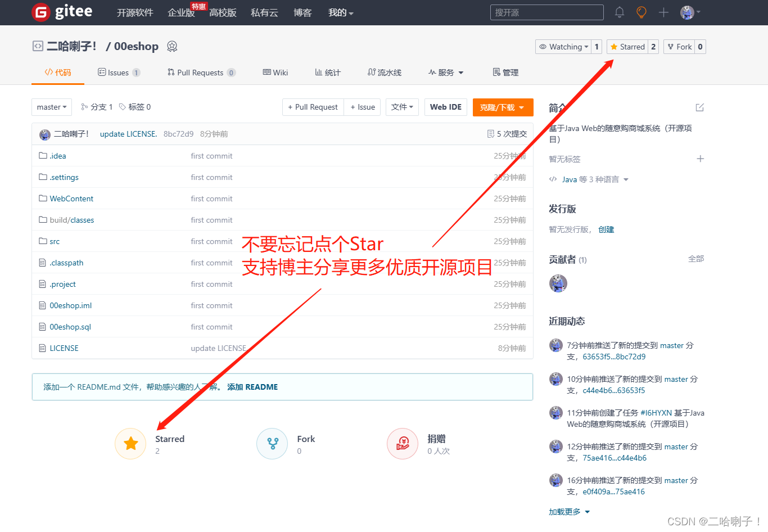This screenshot has height=532, width=768.
Task: Open user avatar menu in header
Action: click(690, 12)
